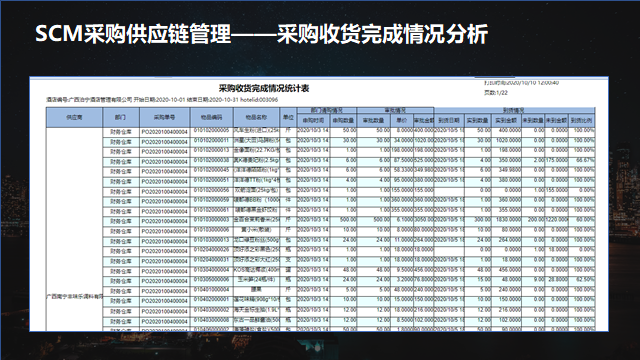Click the 实到金额 sub-header
Screen dimensions: 640x360
(506, 120)
